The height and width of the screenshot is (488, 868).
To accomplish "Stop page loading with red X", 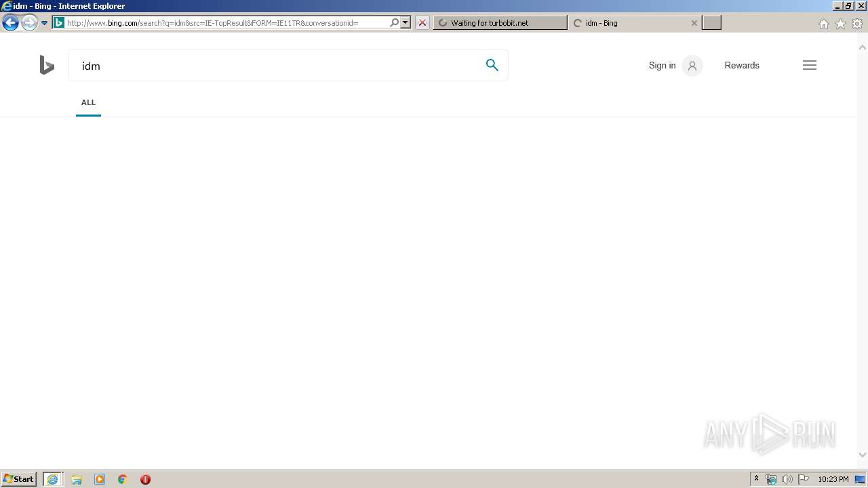I will 422,22.
